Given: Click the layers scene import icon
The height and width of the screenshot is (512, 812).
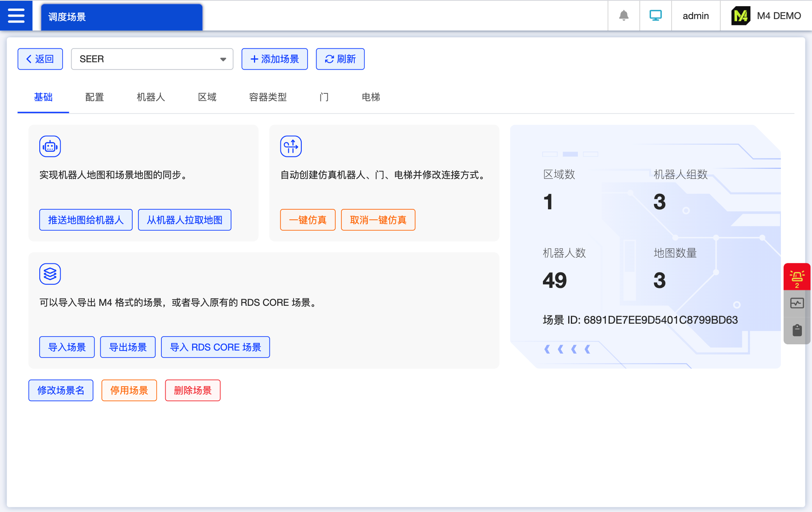Looking at the screenshot, I should [x=50, y=274].
